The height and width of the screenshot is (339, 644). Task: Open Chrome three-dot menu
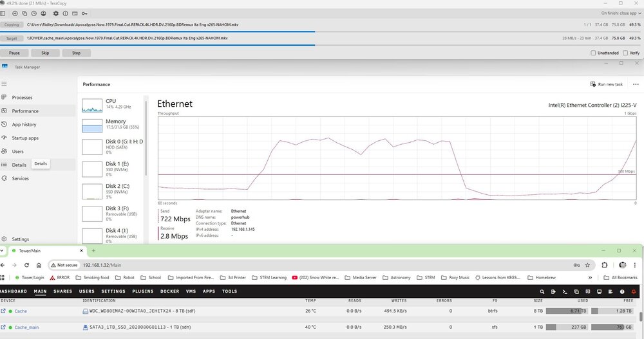[x=635, y=265]
